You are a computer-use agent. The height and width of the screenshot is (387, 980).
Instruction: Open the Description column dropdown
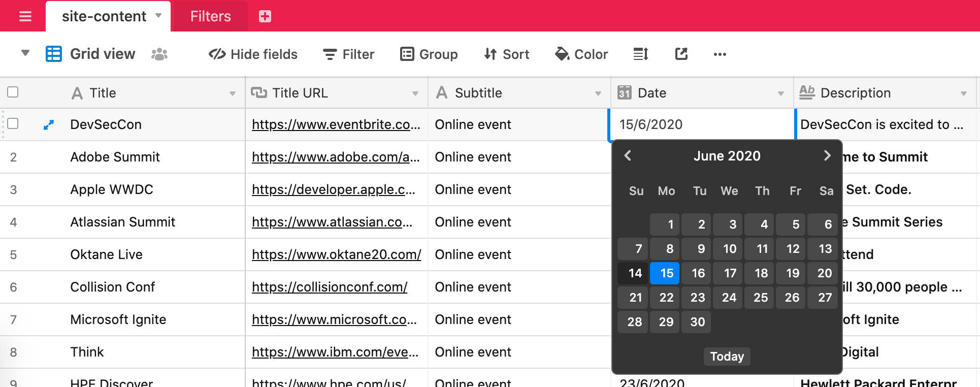click(x=964, y=93)
